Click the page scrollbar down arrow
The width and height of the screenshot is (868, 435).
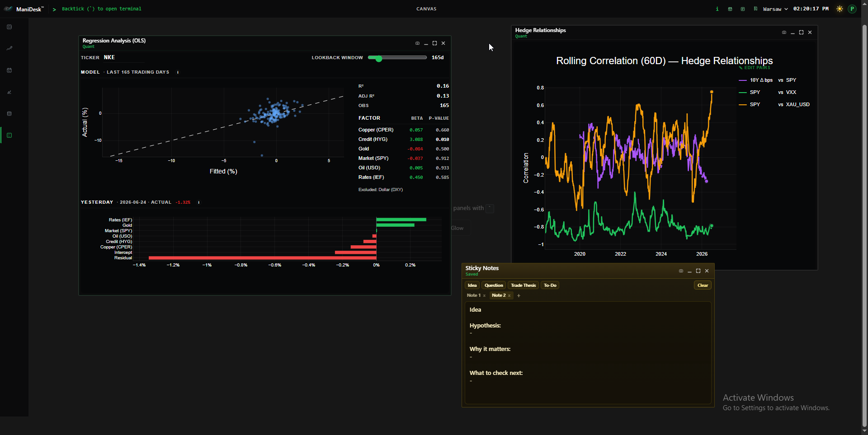[864, 432]
